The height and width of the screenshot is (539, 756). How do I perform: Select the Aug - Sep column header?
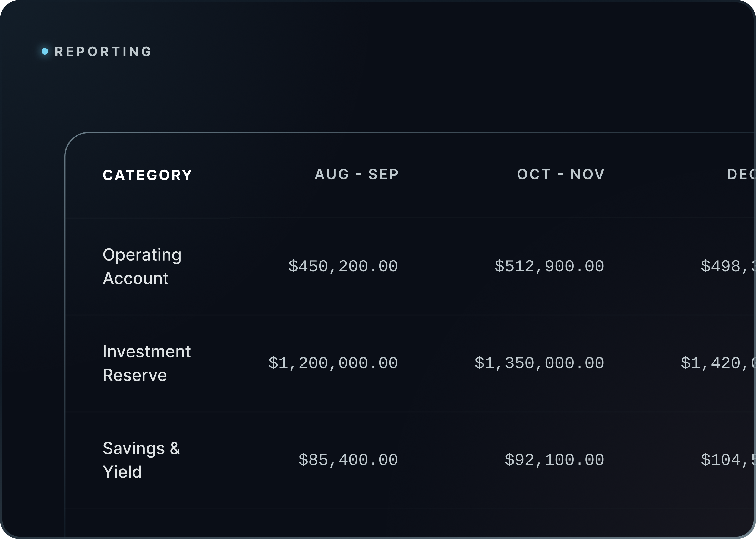click(357, 174)
